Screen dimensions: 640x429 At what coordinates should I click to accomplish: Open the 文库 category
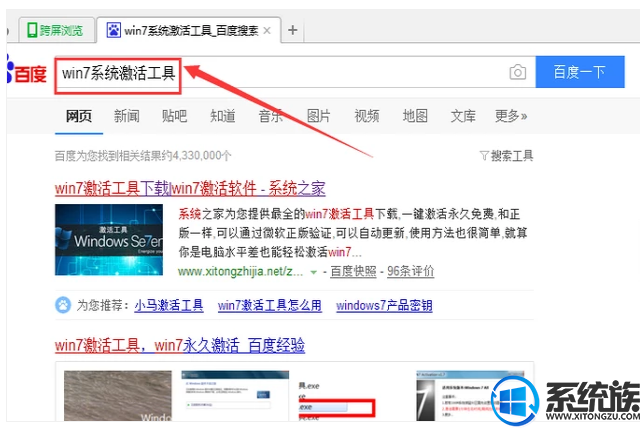463,116
